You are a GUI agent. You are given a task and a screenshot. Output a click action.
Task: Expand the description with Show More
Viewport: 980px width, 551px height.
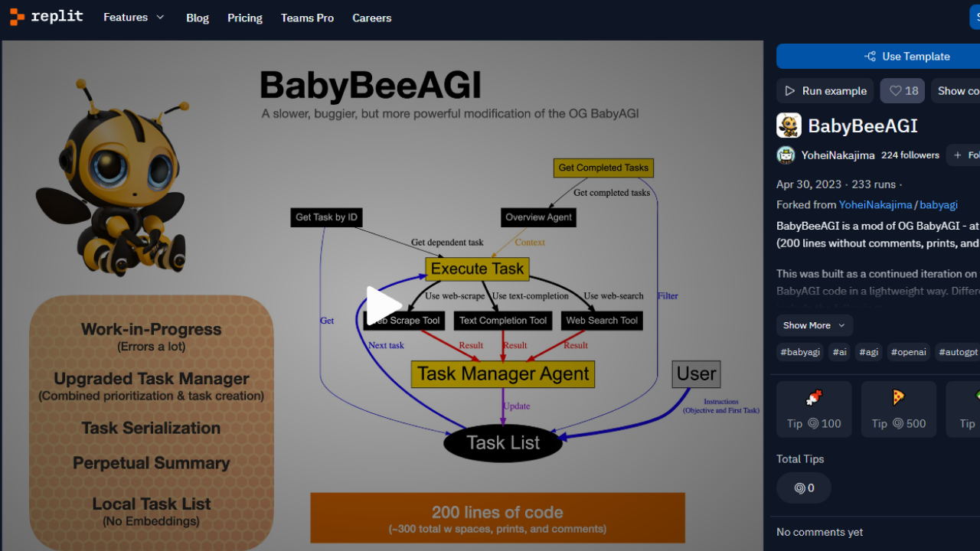coord(815,325)
